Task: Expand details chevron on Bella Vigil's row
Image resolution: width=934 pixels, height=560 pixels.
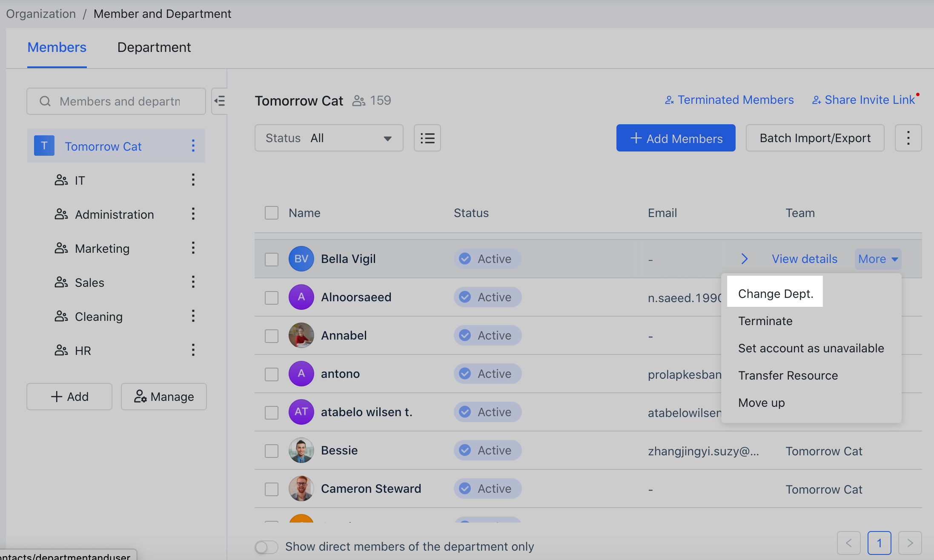Action: (744, 259)
